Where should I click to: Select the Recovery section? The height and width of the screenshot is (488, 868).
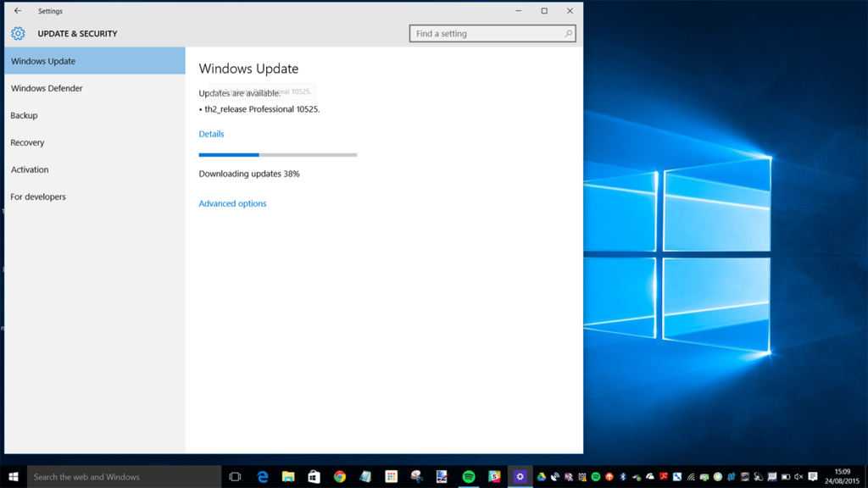(x=27, y=142)
